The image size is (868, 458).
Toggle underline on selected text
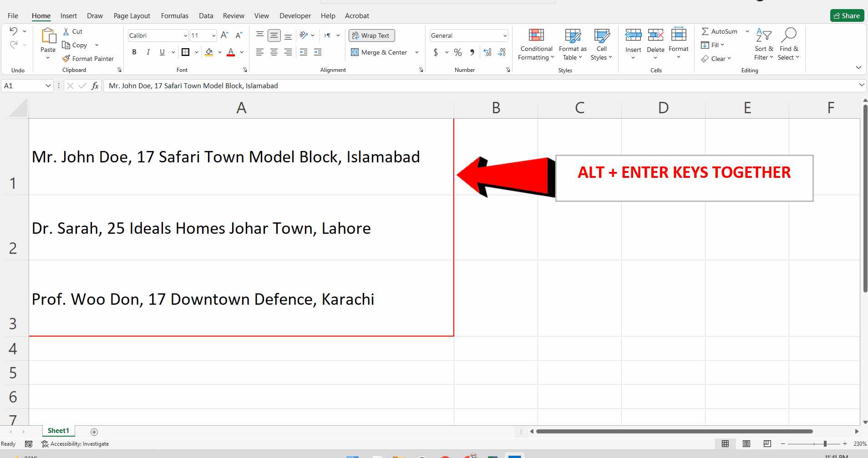point(162,52)
